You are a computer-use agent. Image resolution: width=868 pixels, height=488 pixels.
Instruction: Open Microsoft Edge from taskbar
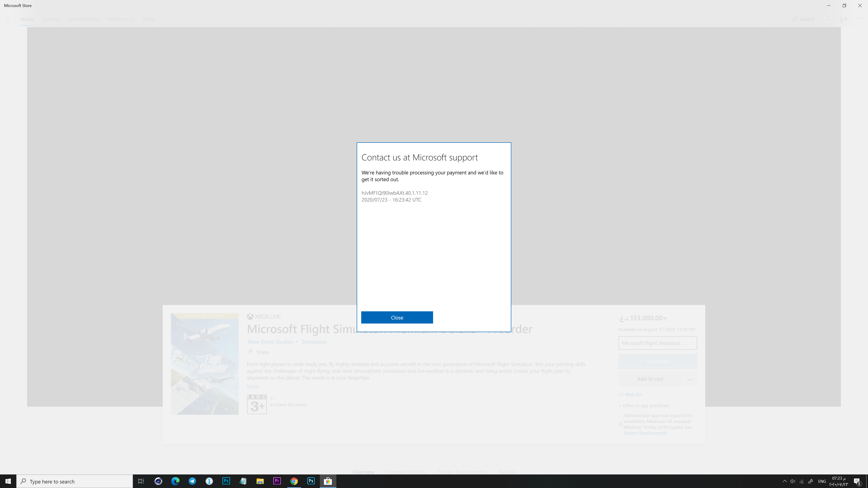click(x=175, y=481)
